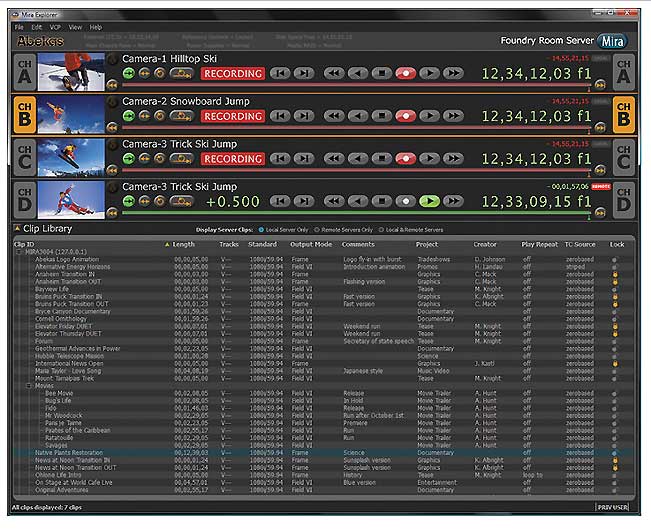This screenshot has height=529, width=651.
Task: Click the green loop icon on channel D
Action: pos(129,201)
